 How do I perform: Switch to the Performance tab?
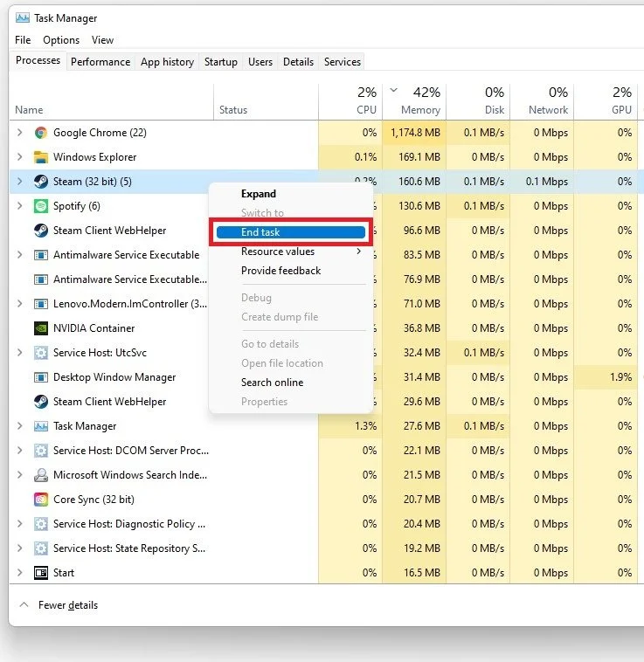(x=100, y=62)
